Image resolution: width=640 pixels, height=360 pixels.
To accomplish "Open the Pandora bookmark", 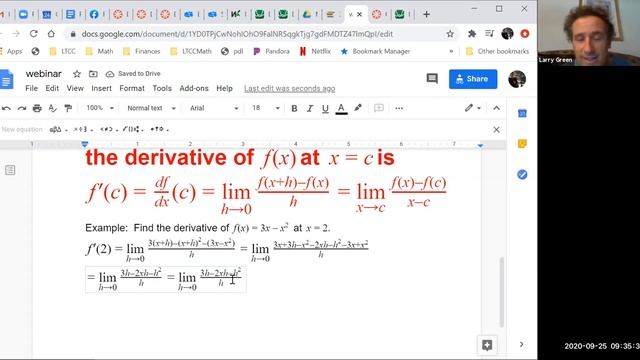I will pos(271,51).
